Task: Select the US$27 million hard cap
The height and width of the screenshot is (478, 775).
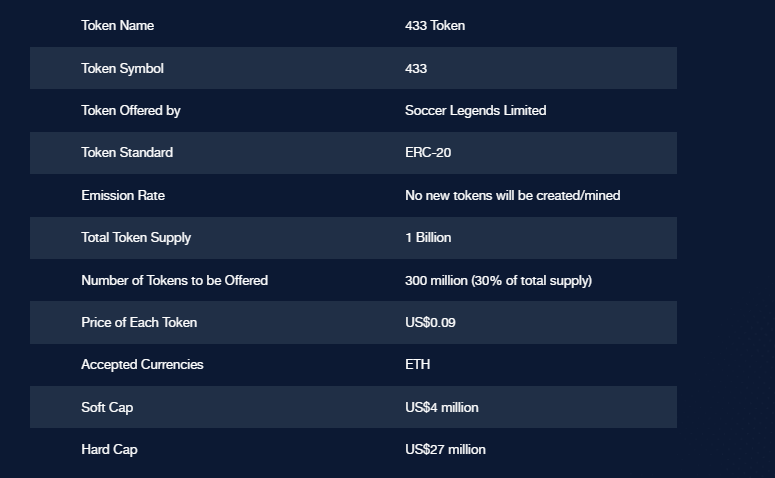Action: 445,450
